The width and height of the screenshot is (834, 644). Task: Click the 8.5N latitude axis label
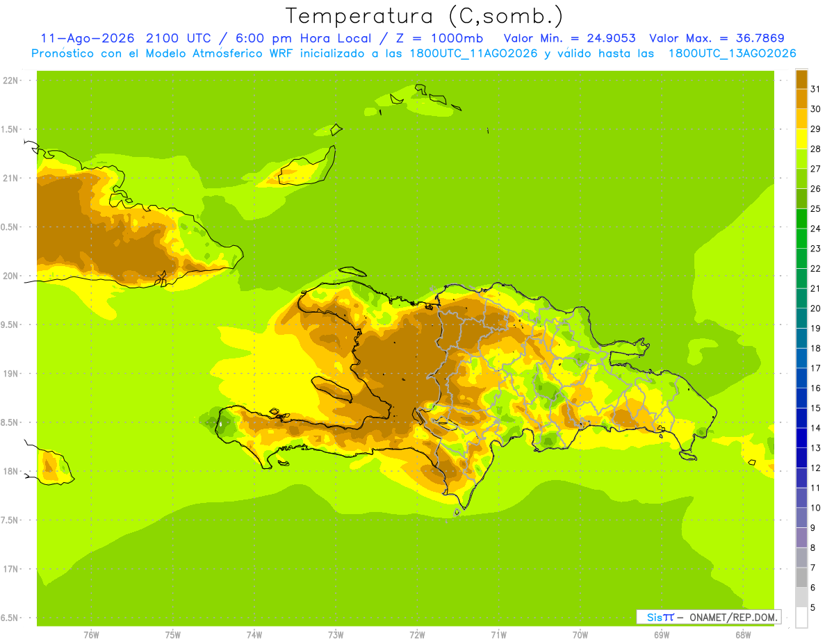[11, 422]
